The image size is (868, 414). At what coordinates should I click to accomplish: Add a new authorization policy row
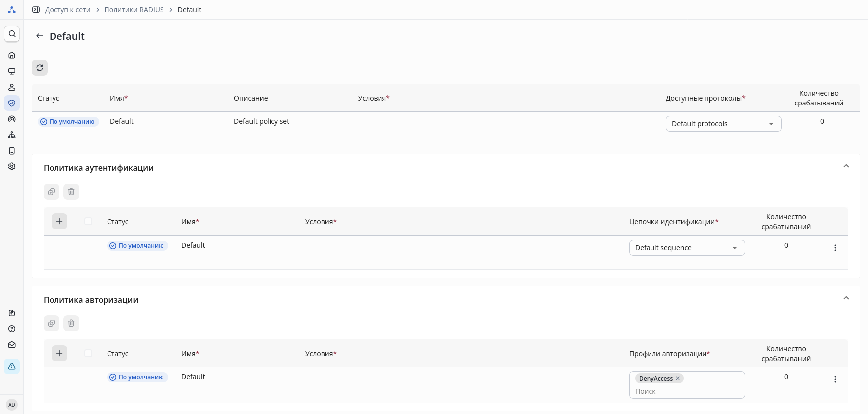[59, 353]
